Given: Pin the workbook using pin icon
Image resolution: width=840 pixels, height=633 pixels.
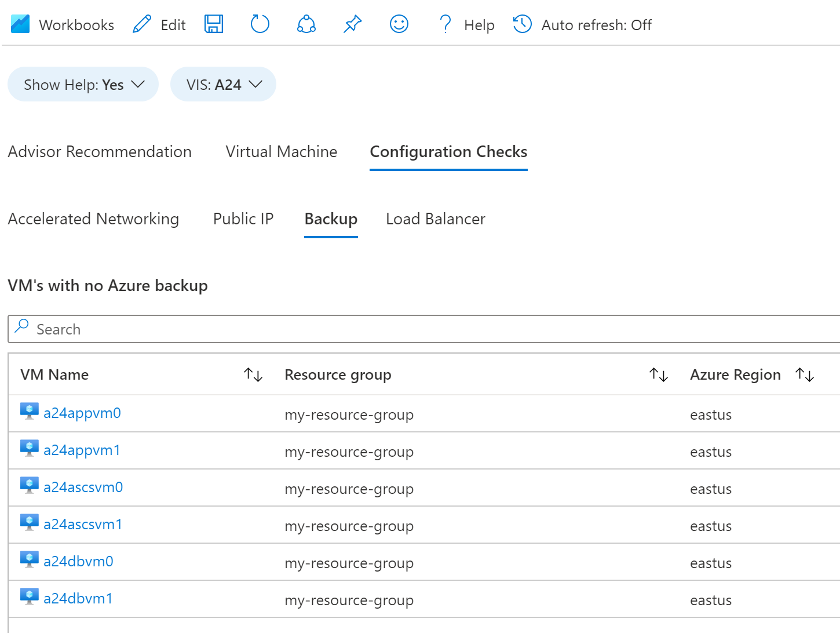Looking at the screenshot, I should point(352,24).
